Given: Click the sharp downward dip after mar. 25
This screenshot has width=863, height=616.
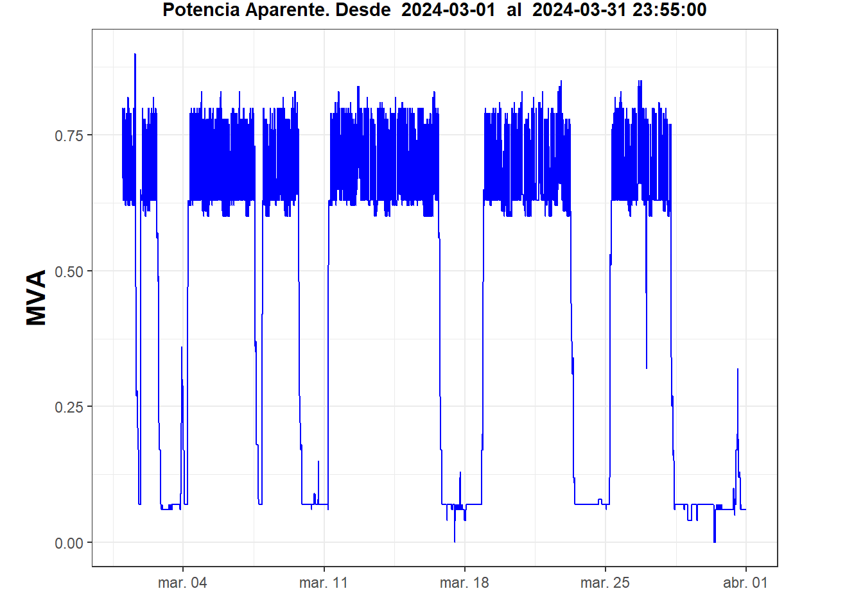Looking at the screenshot, I should pos(646,366).
